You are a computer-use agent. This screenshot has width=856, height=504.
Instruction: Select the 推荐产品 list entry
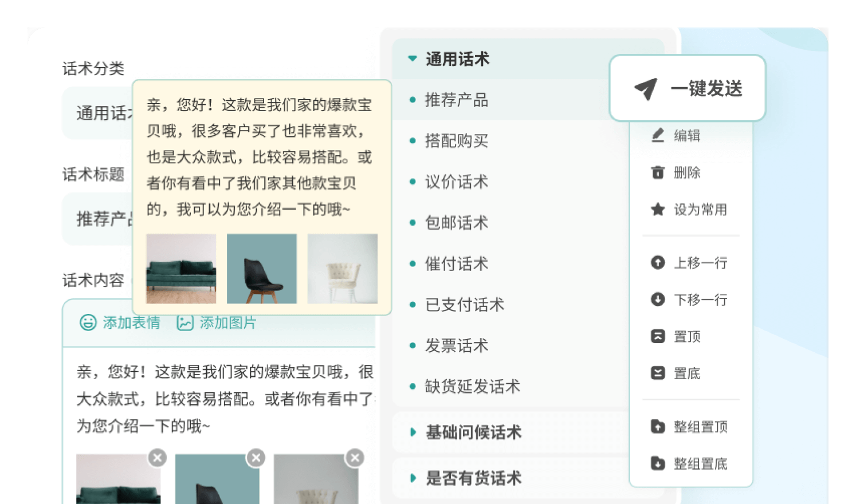click(456, 100)
